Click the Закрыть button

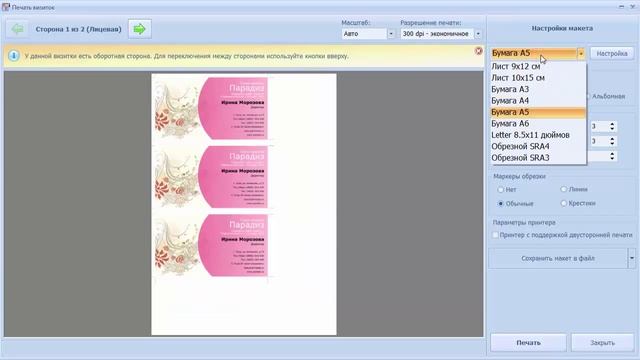602,343
